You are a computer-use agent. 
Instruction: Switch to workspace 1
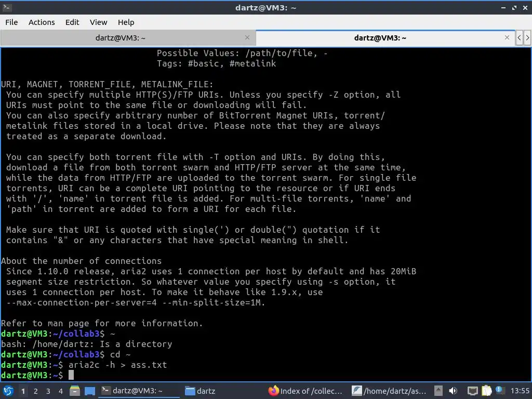click(x=23, y=391)
